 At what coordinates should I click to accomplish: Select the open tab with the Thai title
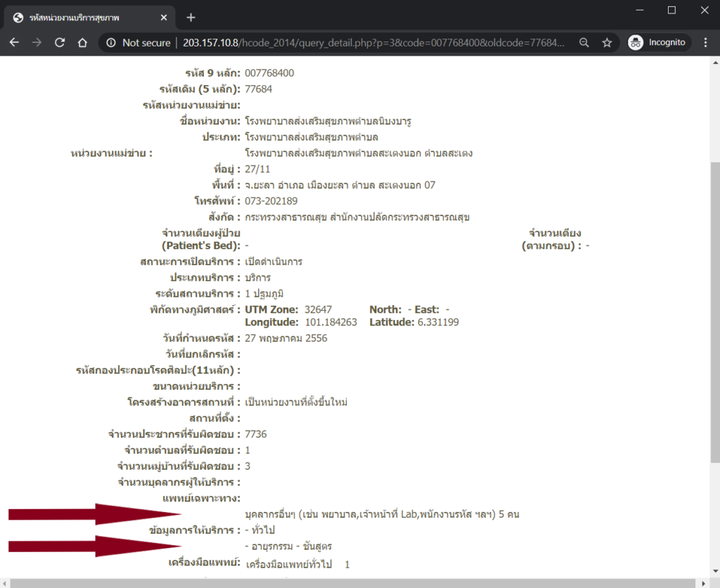[84, 18]
